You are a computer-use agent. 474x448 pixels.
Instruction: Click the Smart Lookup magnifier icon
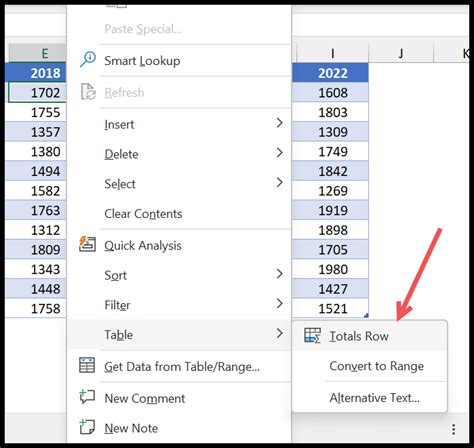pos(88,59)
